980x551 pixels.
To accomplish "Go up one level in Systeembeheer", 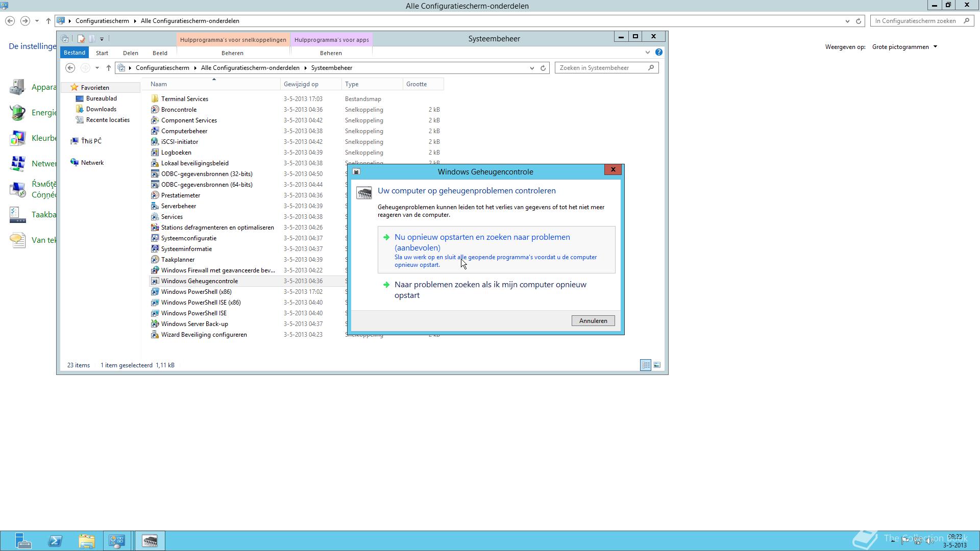I will point(108,68).
